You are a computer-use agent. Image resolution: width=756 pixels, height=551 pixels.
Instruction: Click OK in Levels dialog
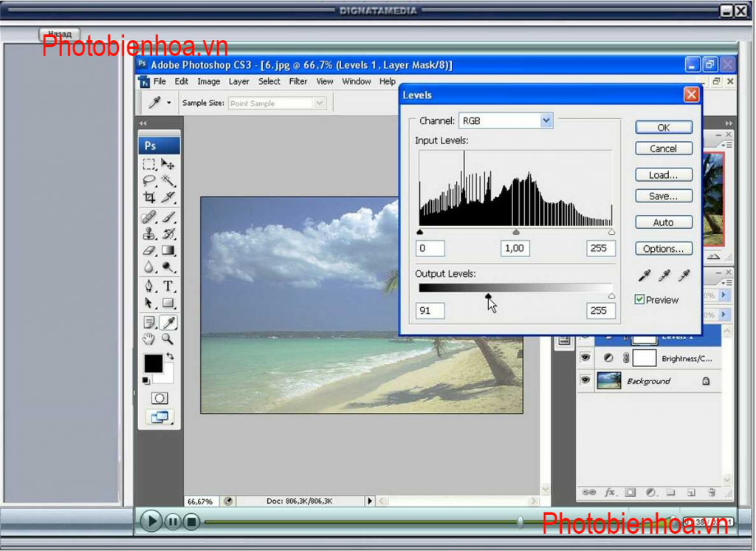[664, 127]
